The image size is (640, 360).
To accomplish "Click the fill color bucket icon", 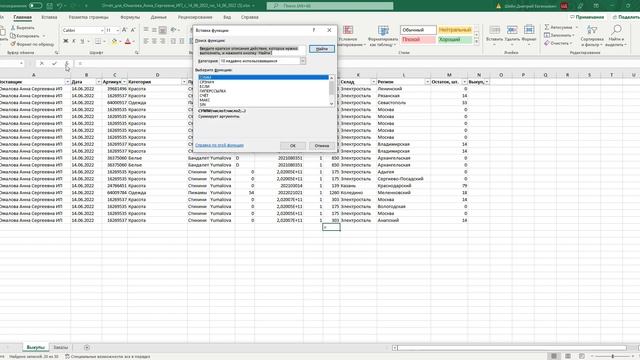I will click(x=114, y=41).
